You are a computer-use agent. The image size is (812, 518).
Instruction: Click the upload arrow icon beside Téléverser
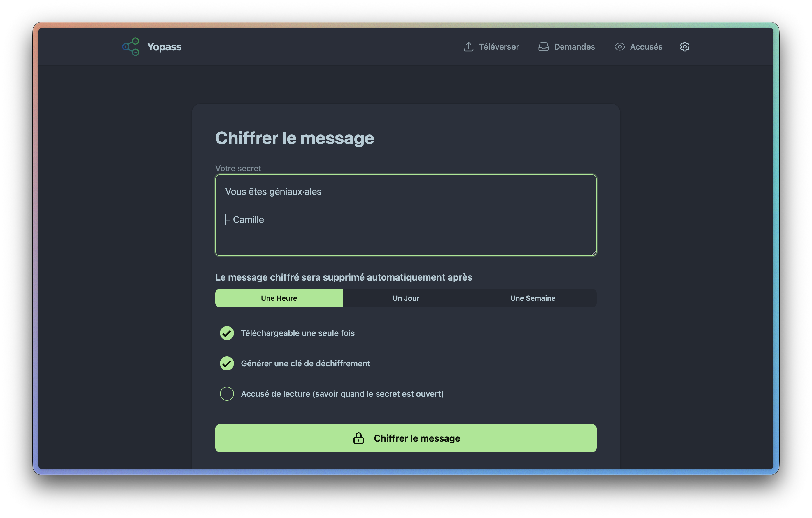[468, 47]
